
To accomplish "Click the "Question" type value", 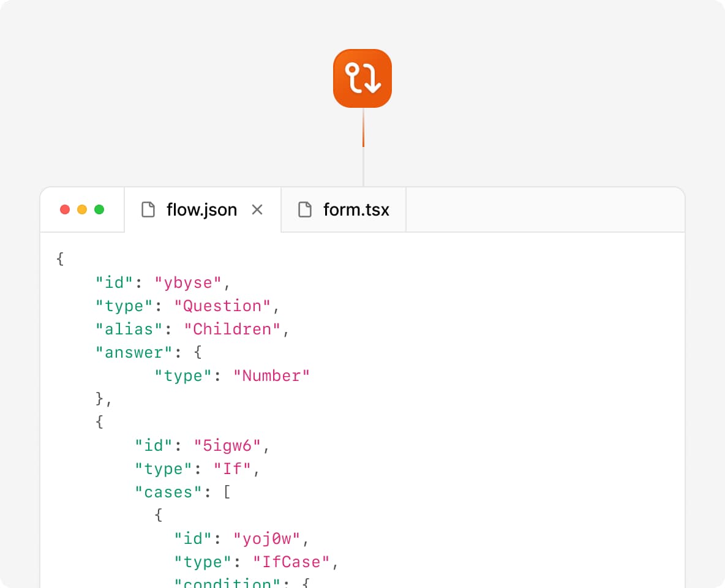I will coord(222,306).
